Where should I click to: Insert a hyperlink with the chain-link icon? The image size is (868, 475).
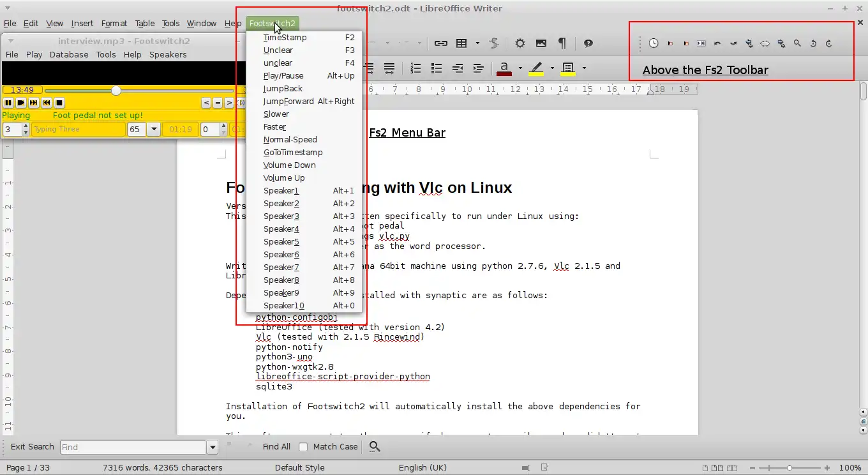(441, 43)
